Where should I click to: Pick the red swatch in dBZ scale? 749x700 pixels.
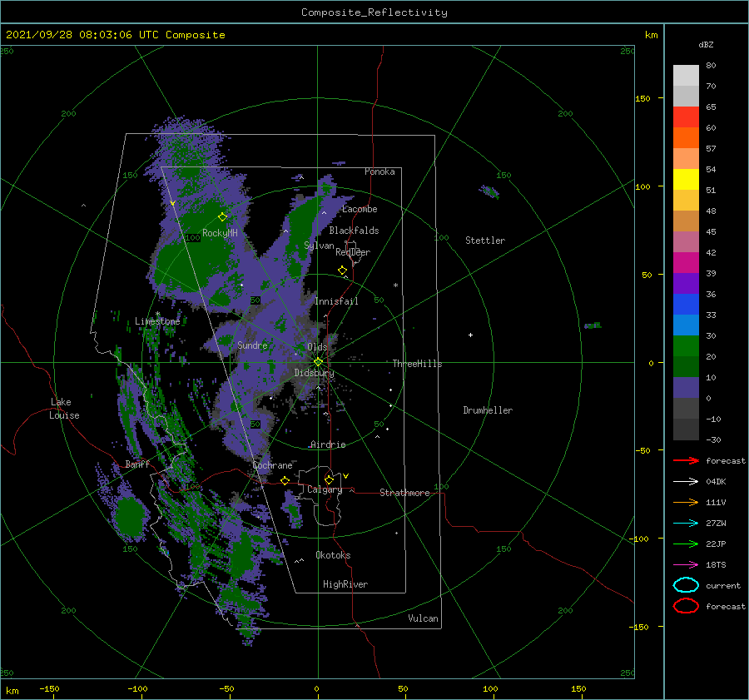686,117
